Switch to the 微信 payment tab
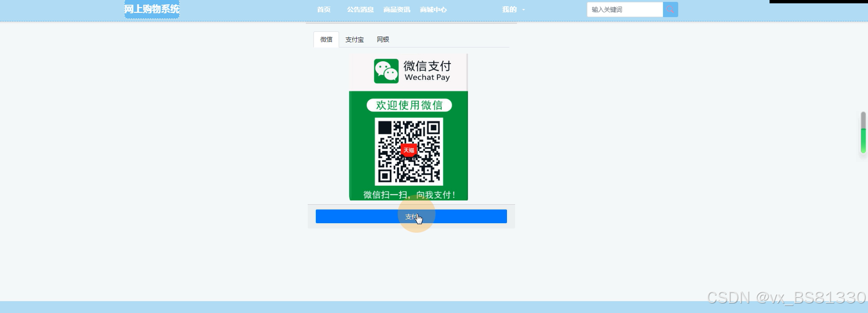Image resolution: width=868 pixels, height=313 pixels. pos(326,39)
